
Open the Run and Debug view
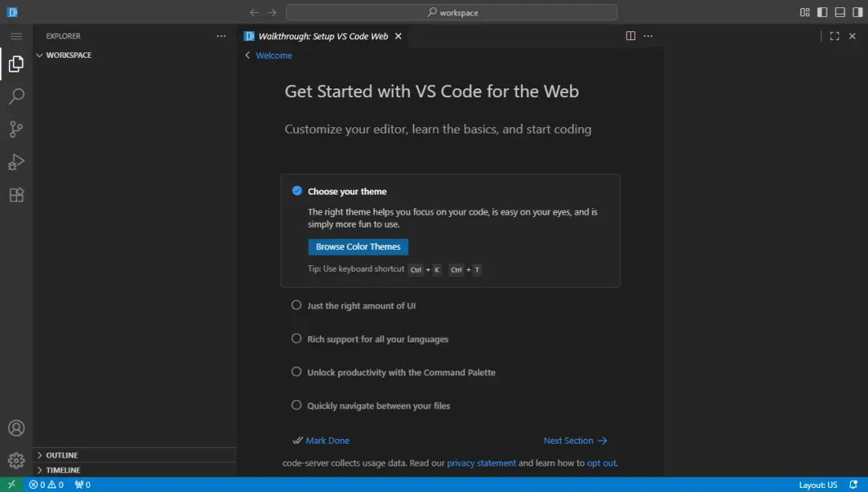coord(16,162)
